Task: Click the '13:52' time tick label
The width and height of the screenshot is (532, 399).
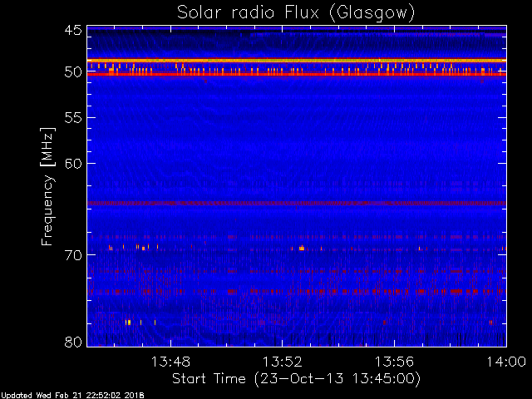Action: coord(283,362)
